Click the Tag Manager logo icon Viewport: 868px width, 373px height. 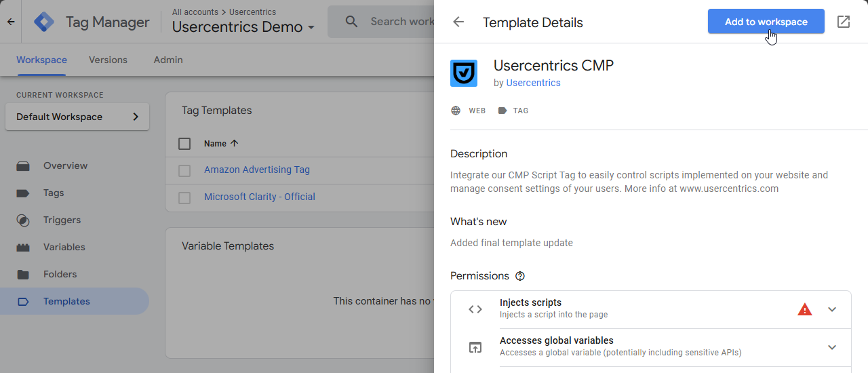pyautogui.click(x=44, y=22)
